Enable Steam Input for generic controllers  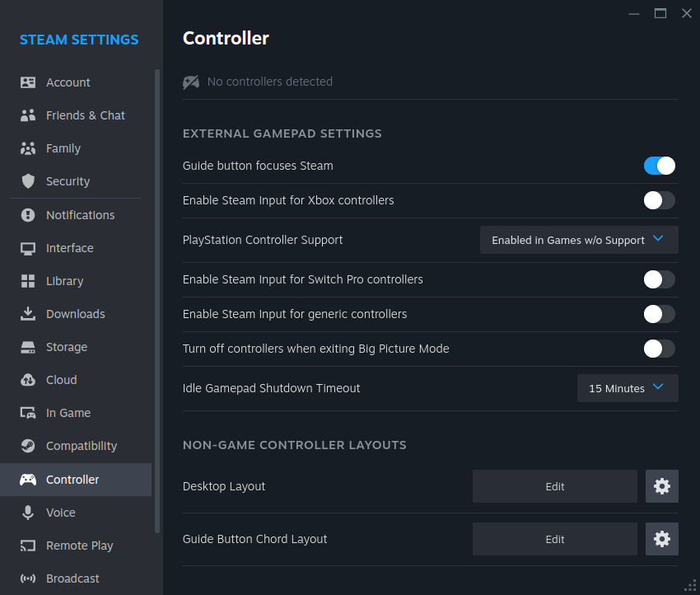tap(659, 314)
